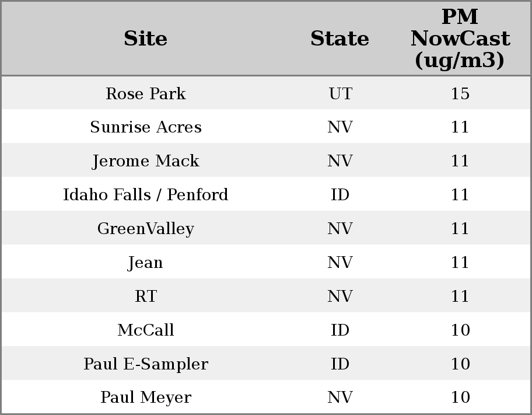The image size is (532, 415).
Task: Click the PM NowCast column header
Action: (x=460, y=39)
